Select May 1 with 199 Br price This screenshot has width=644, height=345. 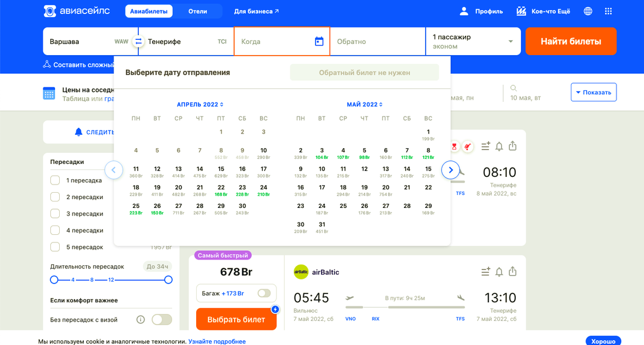coord(429,135)
